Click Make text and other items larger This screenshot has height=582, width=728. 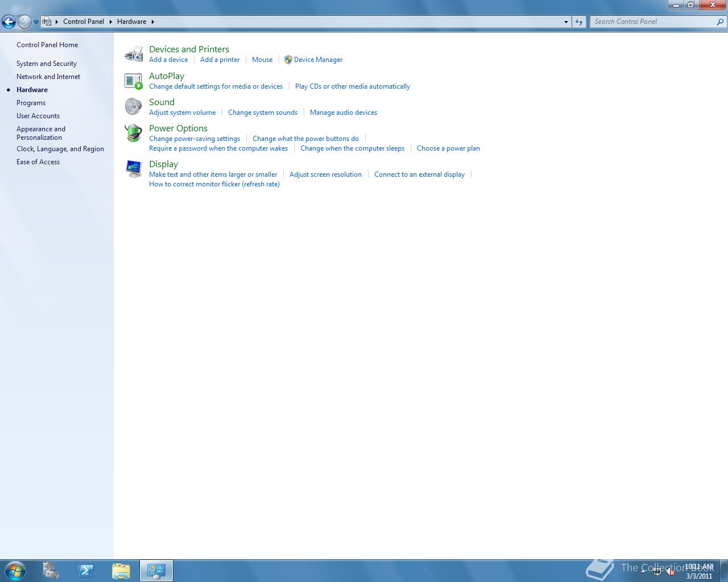213,174
